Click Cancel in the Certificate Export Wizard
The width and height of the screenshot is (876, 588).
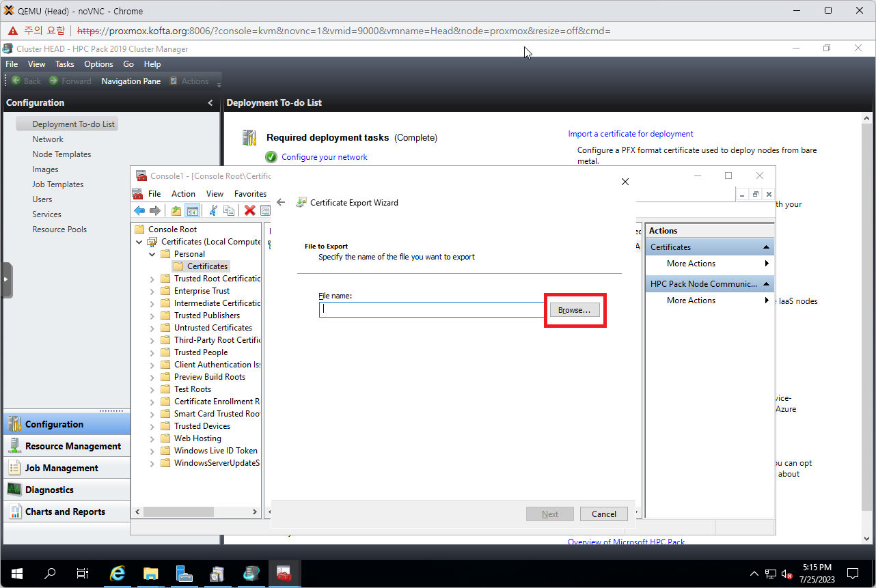pos(603,514)
